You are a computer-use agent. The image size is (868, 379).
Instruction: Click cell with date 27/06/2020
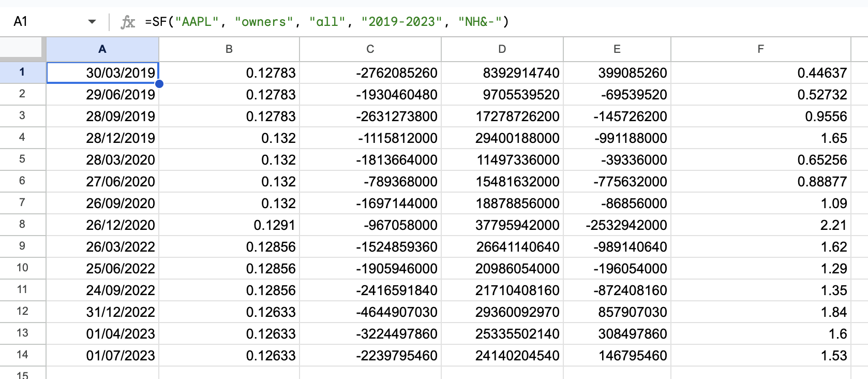pyautogui.click(x=102, y=181)
